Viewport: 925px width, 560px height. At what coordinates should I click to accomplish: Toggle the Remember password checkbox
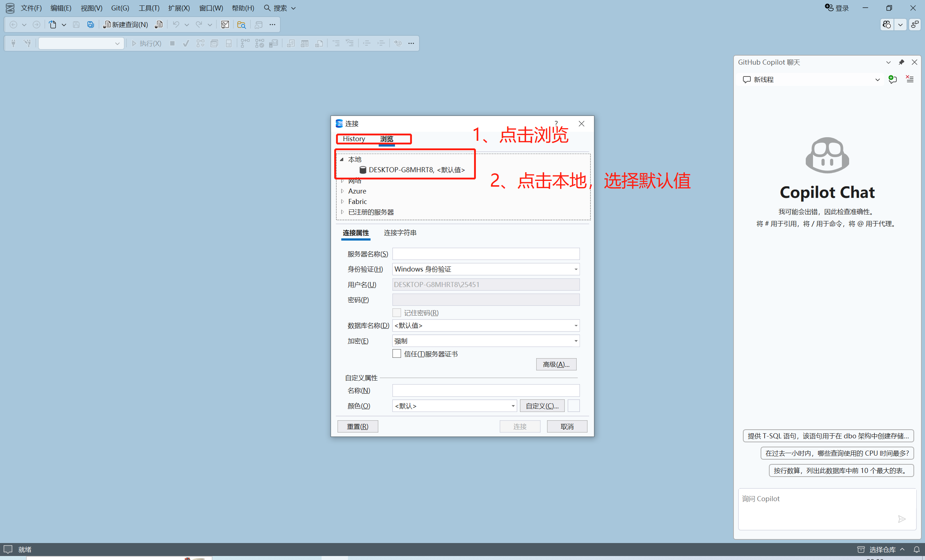pos(396,312)
